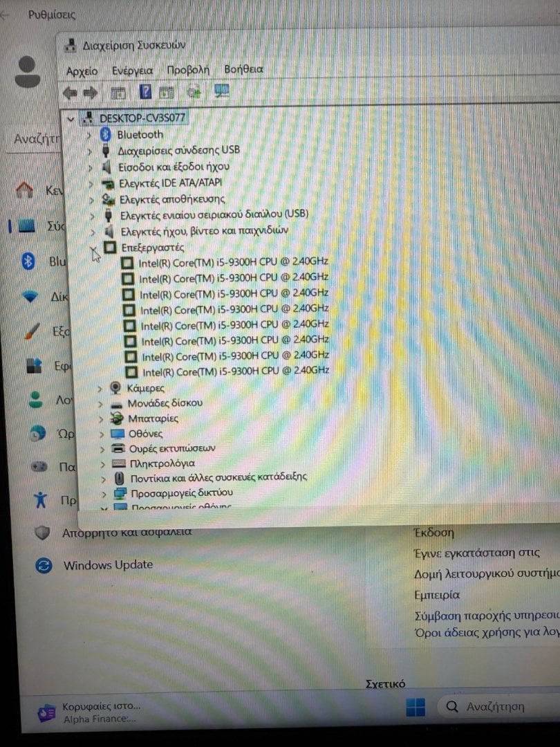Open Απόρρητο και ασφάλεια settings section
The height and width of the screenshot is (747, 560).
coord(127,532)
